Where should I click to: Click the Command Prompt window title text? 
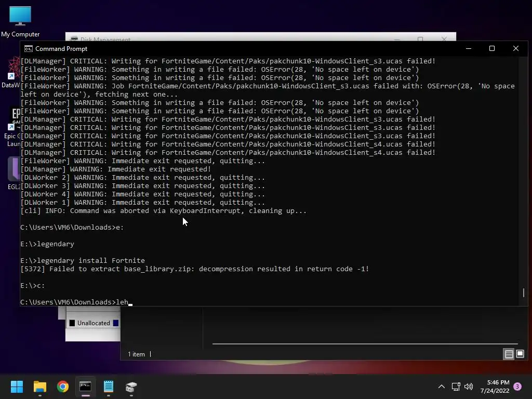[61, 49]
